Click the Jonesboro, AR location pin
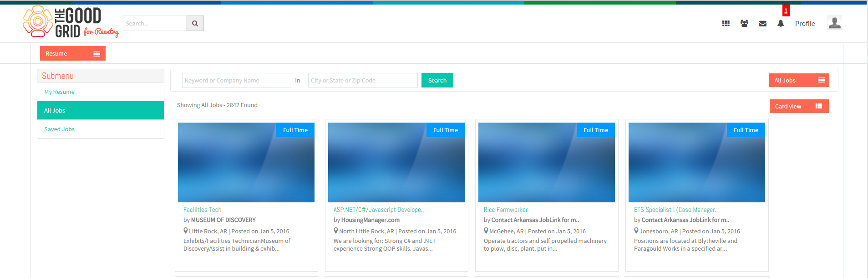 point(636,231)
